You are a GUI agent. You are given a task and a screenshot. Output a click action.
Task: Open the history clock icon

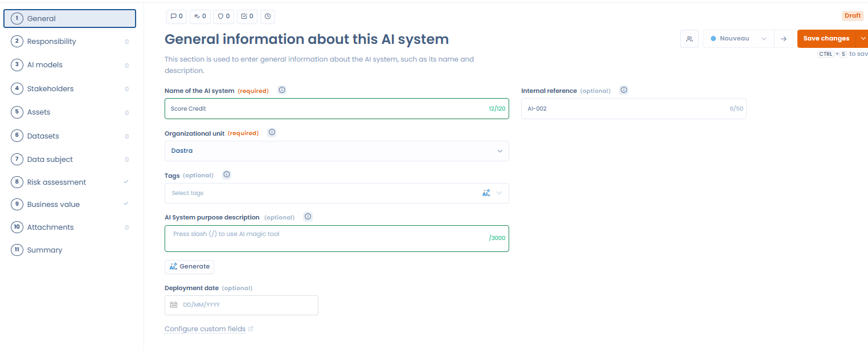(x=268, y=17)
